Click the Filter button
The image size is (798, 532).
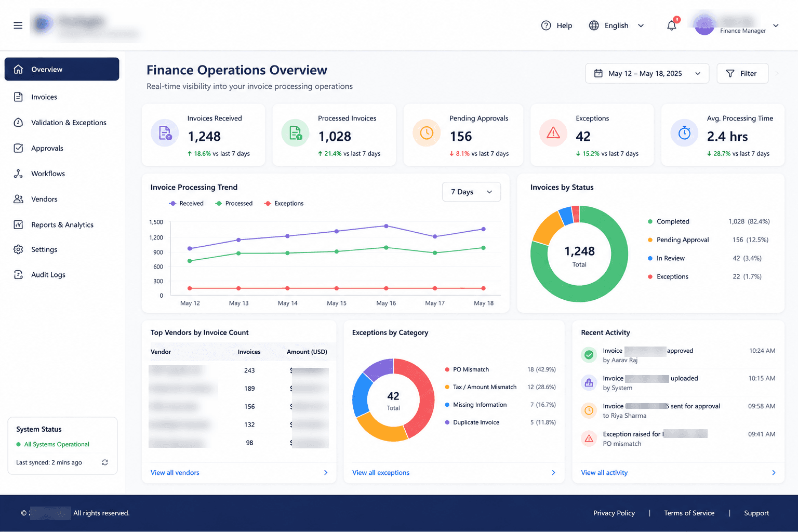tap(742, 73)
